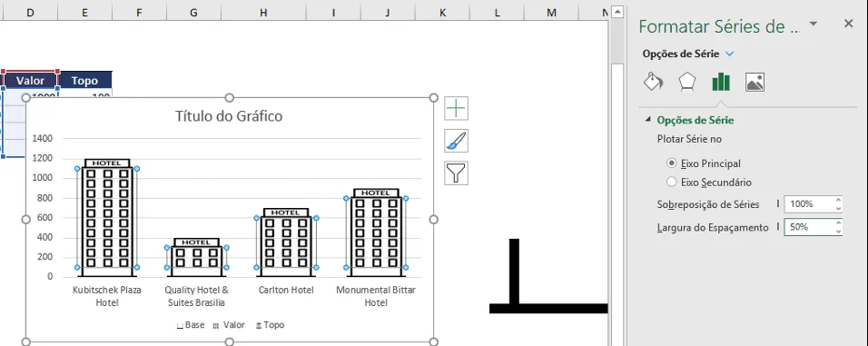This screenshot has width=868, height=346.
Task: Click Monumental Bittar Hotel axis label
Action: click(376, 296)
